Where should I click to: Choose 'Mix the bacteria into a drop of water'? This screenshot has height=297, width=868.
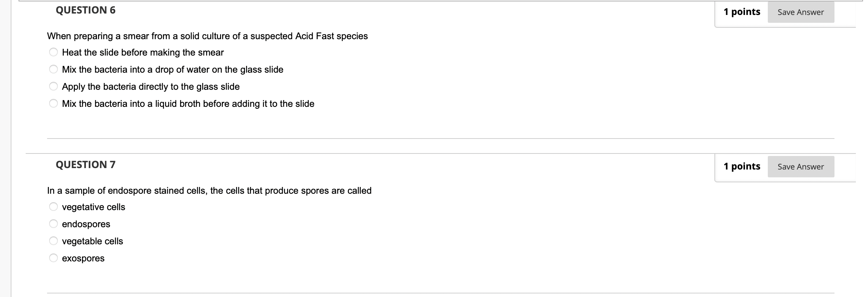173,69
